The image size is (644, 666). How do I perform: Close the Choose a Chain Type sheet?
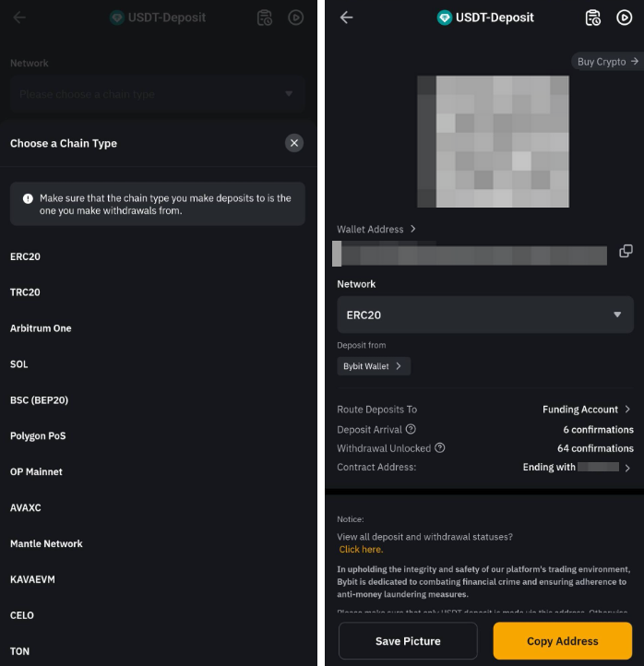tap(293, 143)
